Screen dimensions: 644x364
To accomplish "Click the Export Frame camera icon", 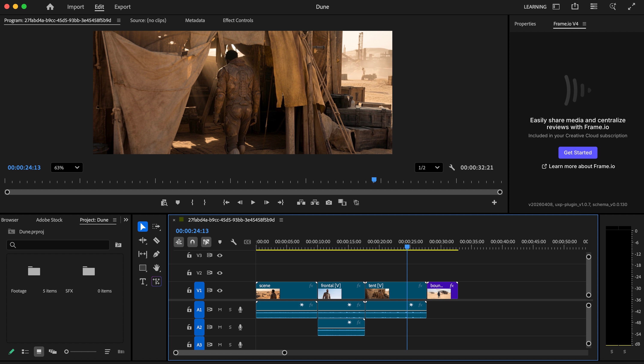I will [329, 203].
